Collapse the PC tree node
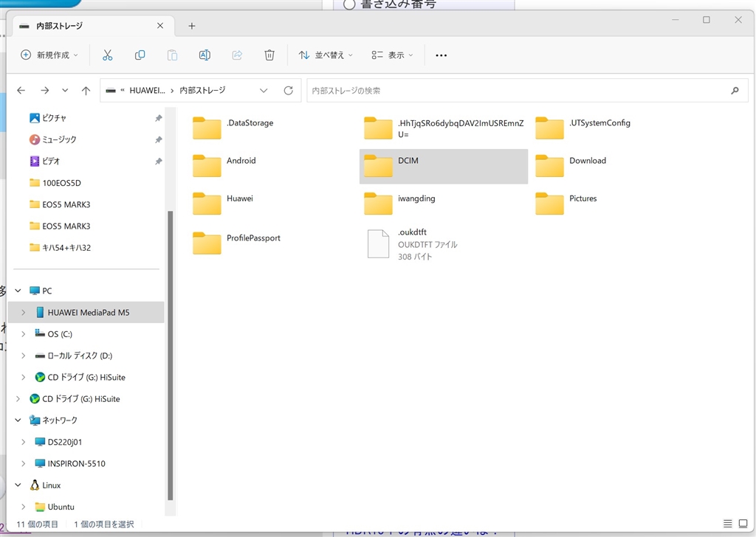 pyautogui.click(x=18, y=291)
